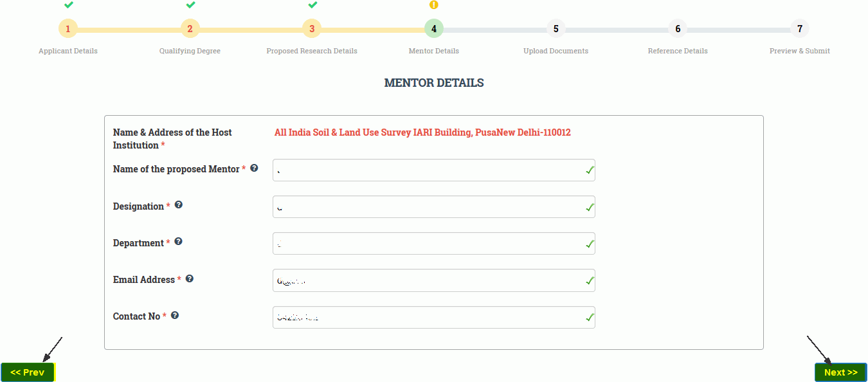
Task: Open help icon next to Designation label
Action: (x=179, y=205)
